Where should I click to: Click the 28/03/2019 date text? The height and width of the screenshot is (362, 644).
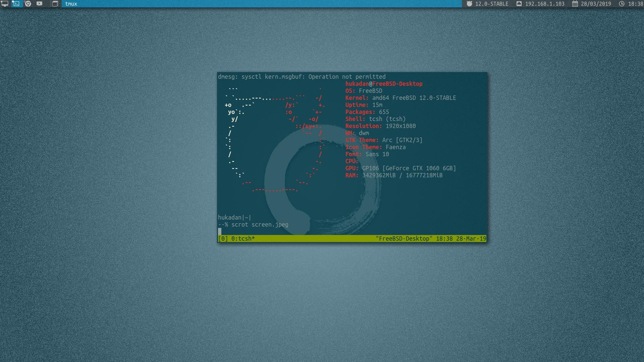click(596, 4)
